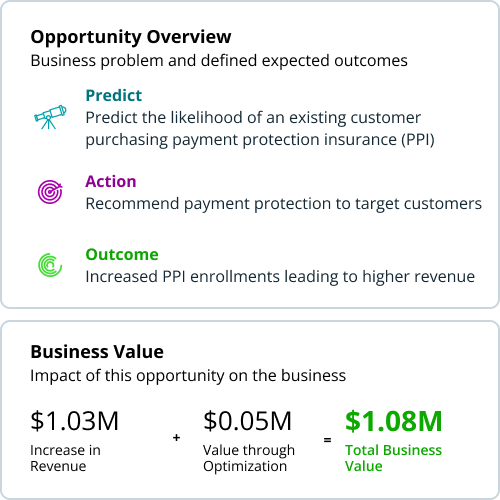500x500 pixels.
Task: Click the telescope Predict icon
Action: tap(50, 117)
